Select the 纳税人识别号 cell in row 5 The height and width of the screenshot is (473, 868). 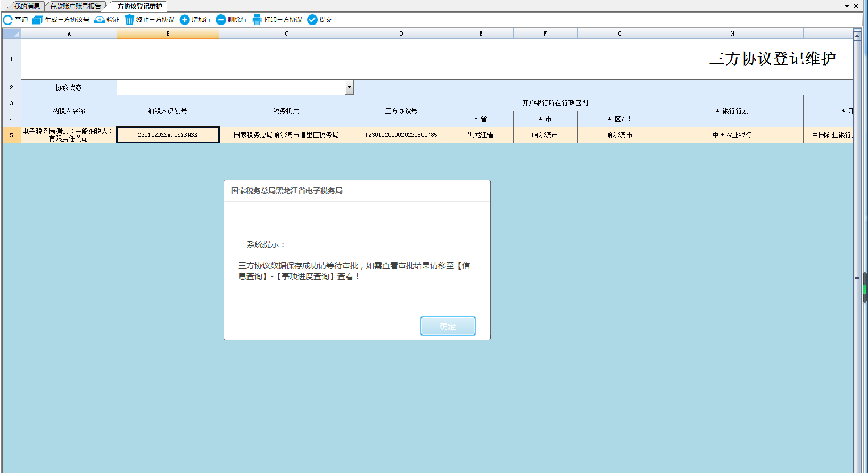tap(168, 135)
